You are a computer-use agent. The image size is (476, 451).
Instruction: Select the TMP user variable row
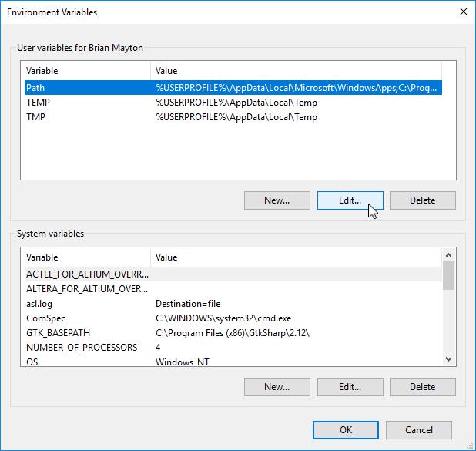[x=36, y=117]
